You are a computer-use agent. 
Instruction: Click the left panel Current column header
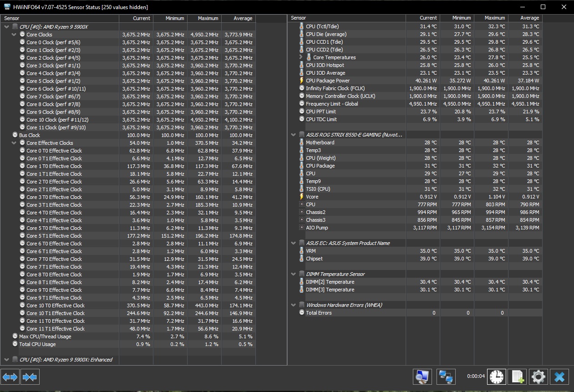tap(136, 18)
